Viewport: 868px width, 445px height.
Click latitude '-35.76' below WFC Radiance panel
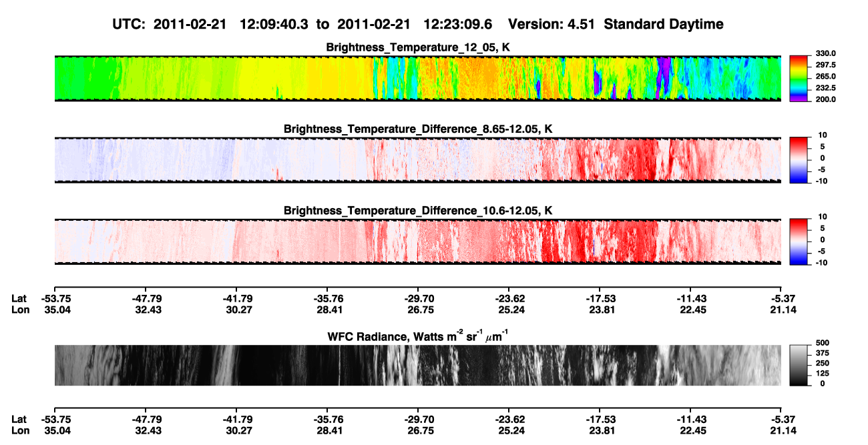pyautogui.click(x=327, y=420)
